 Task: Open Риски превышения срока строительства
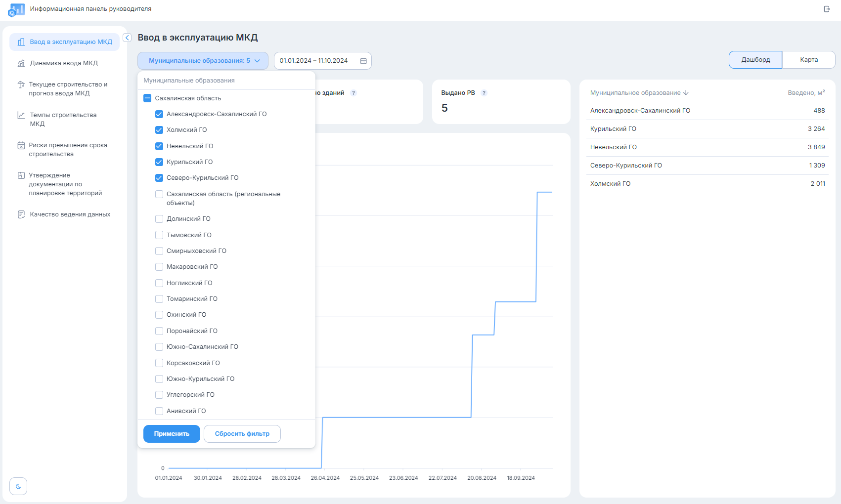click(65, 150)
